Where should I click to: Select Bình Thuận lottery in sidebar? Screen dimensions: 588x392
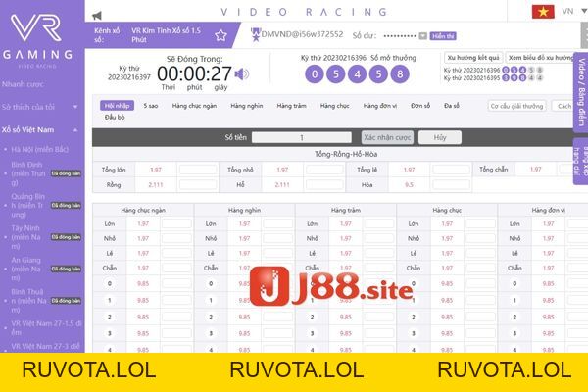click(28, 301)
